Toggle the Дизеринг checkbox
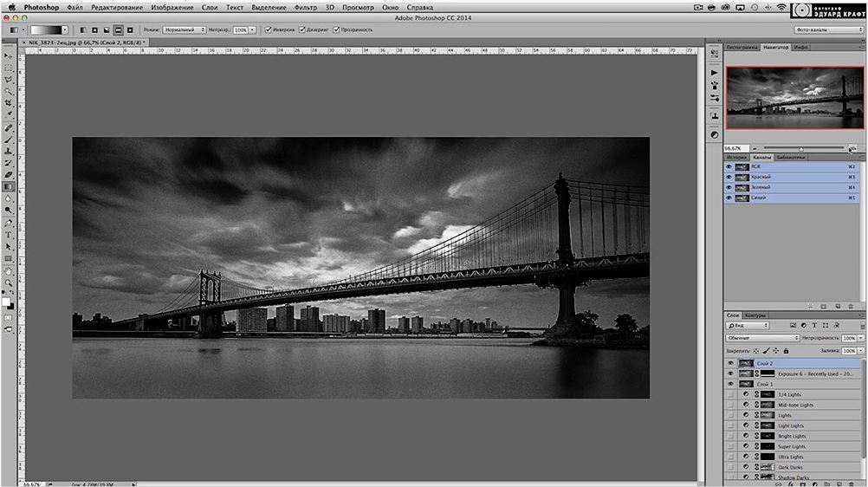Viewport: 868px width, 487px height. tap(302, 29)
